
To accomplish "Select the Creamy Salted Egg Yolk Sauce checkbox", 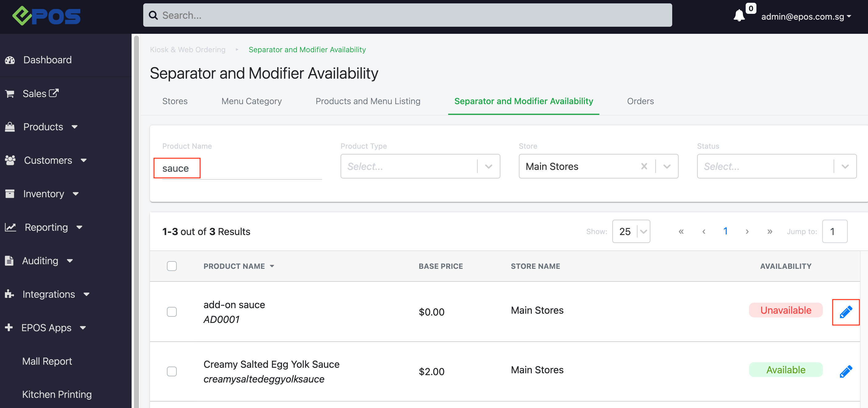I will pos(172,371).
